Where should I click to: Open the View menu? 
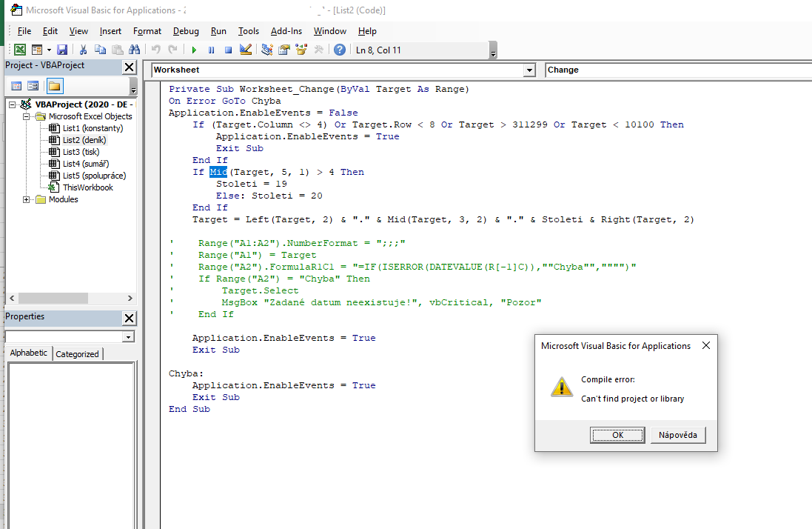78,31
